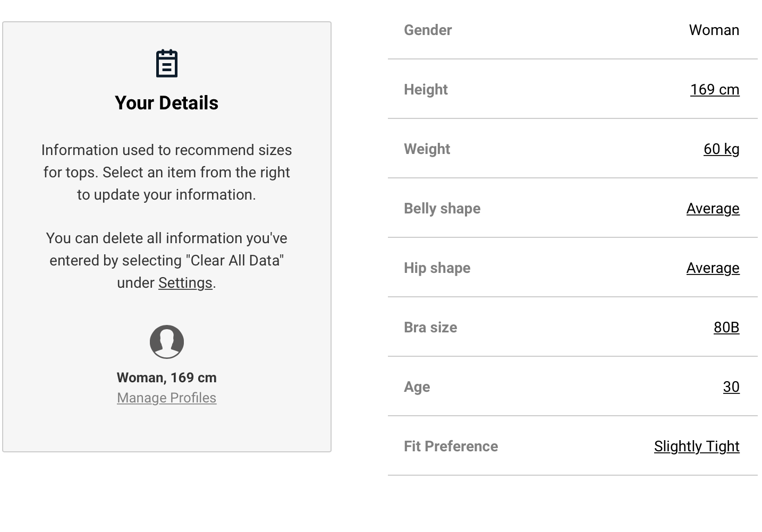Click the Bra size row label
The height and width of the screenshot is (532, 762).
click(430, 328)
